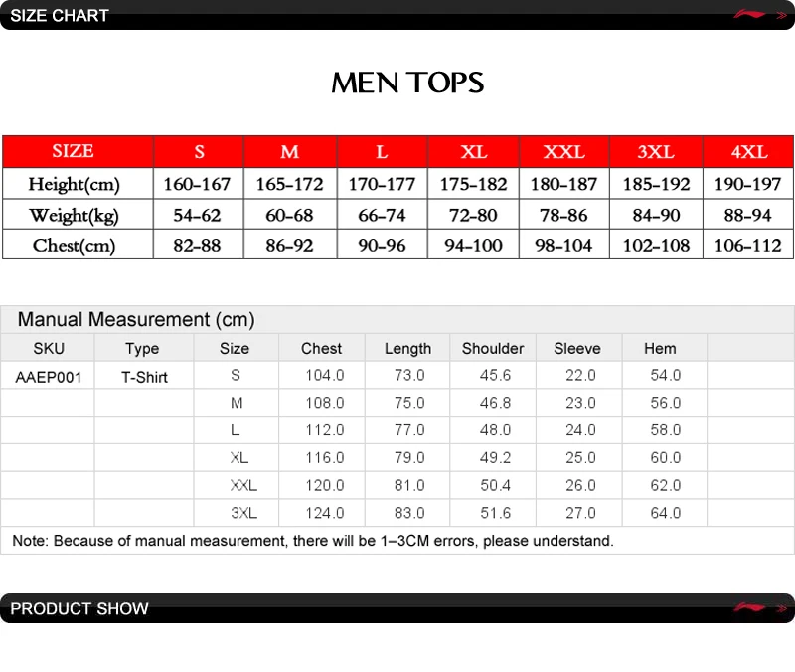This screenshot has height=672, width=795.
Task: Click the 170-177 height cell for L
Action: tap(382, 184)
